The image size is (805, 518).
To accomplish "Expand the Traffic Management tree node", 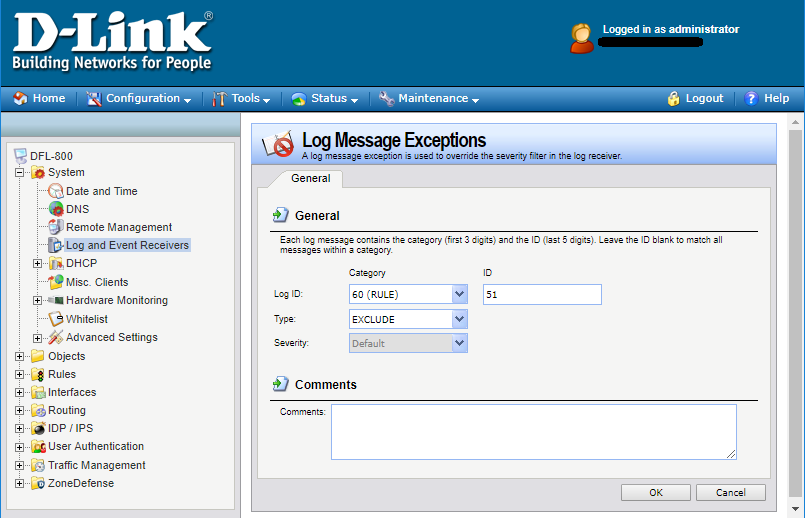I will 20,466.
